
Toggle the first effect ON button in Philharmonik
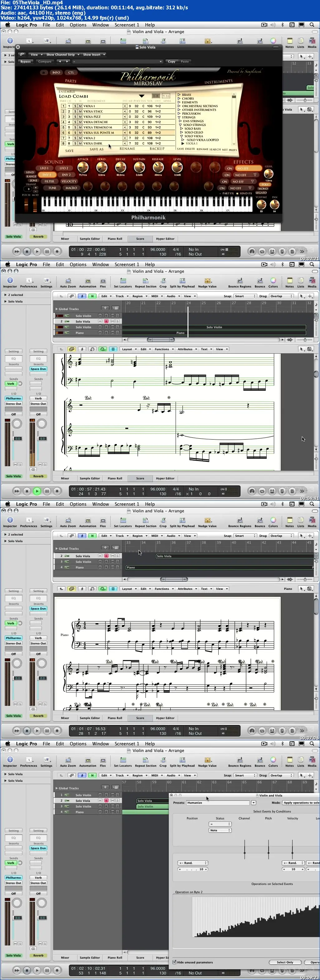[229, 168]
